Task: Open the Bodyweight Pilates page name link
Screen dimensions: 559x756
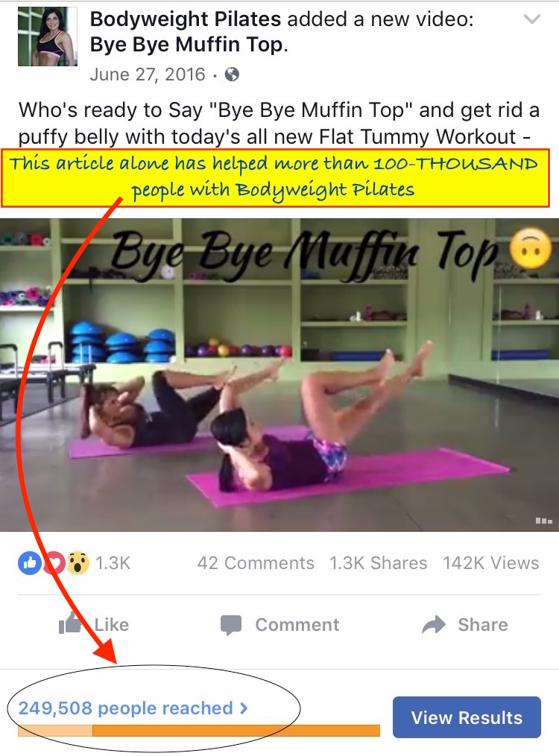Action: (x=185, y=19)
